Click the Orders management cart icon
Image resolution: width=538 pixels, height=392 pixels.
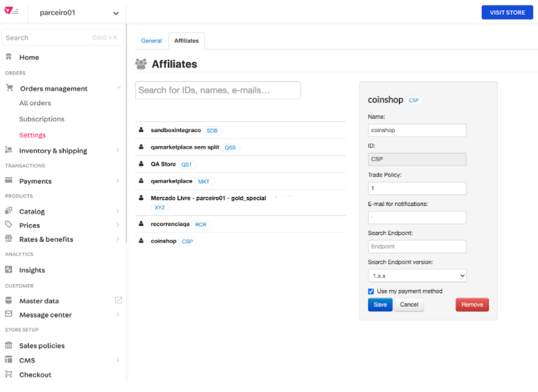pyautogui.click(x=9, y=89)
